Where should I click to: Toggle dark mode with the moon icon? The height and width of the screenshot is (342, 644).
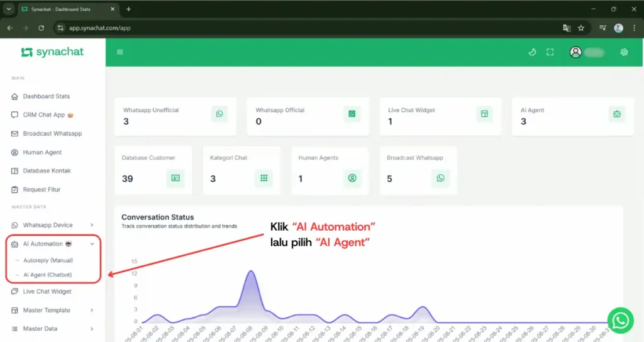[532, 52]
